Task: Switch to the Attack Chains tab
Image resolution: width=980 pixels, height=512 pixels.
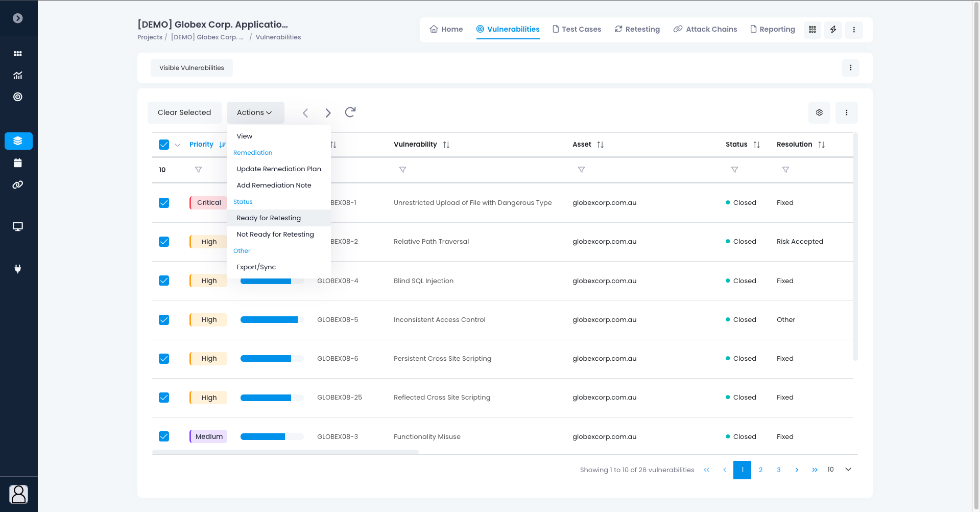Action: [x=705, y=29]
